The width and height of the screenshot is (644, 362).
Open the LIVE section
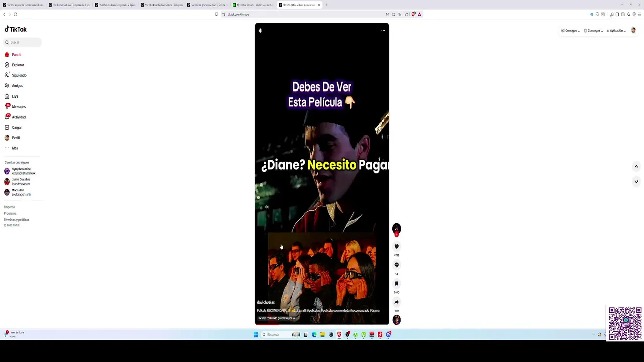[12, 96]
